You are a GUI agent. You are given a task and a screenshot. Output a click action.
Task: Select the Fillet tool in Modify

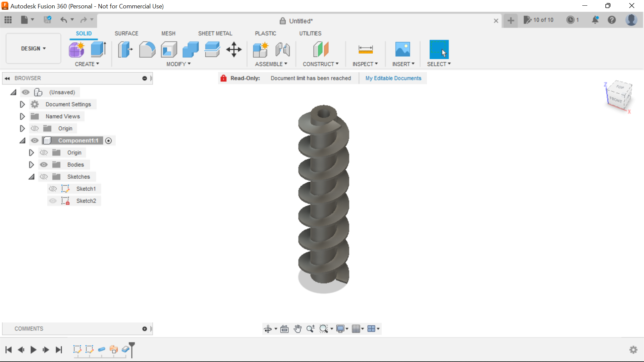147,49
